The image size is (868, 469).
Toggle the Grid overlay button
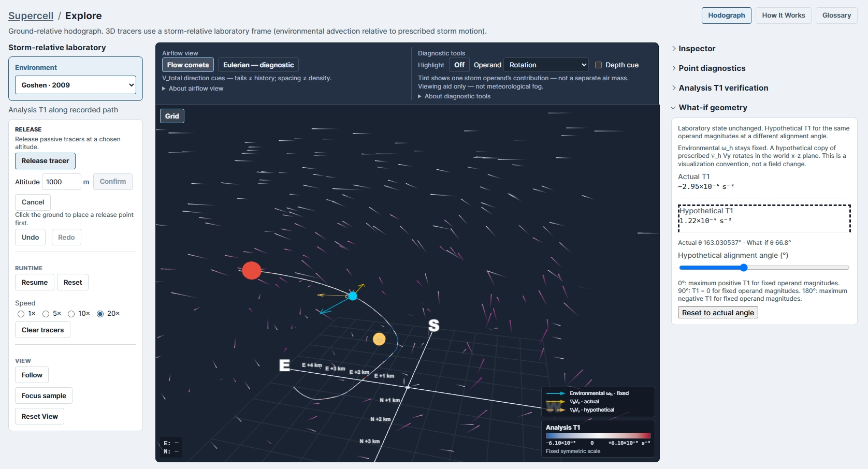pyautogui.click(x=172, y=116)
